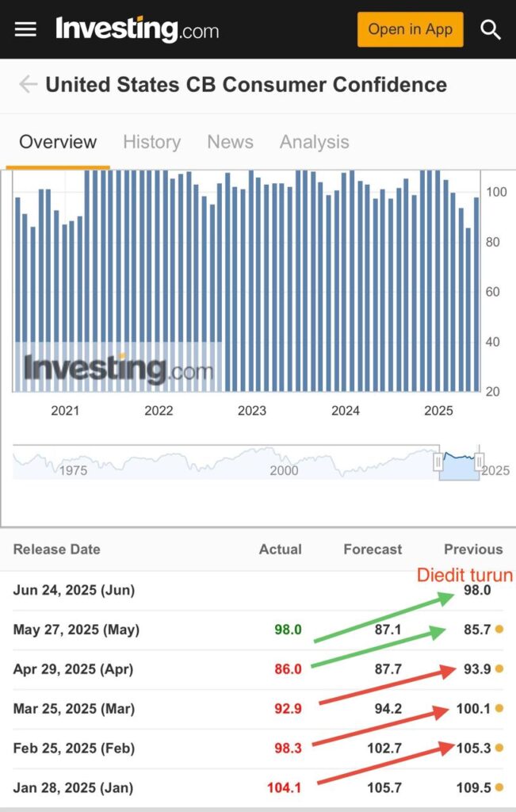Viewport: 516px width, 812px height.
Task: Switch to the Overview tab
Action: coord(58,142)
